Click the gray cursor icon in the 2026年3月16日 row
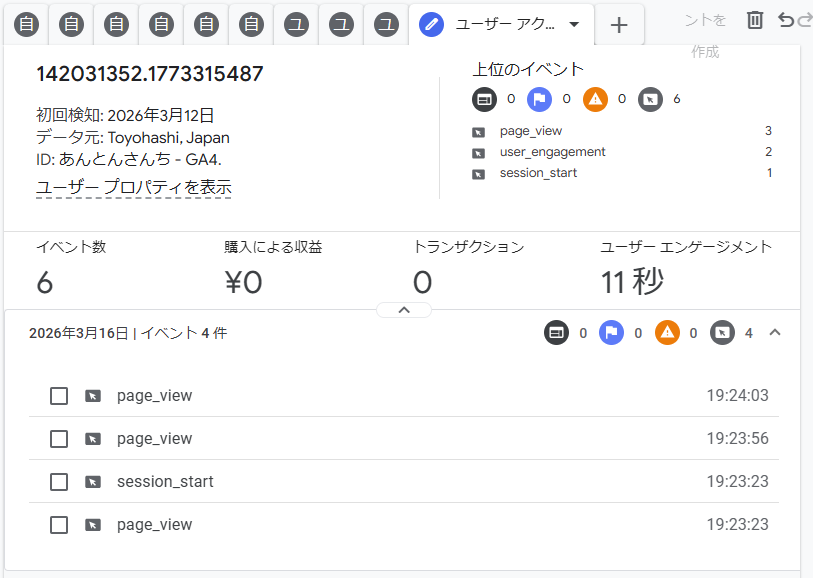813x578 pixels. coord(722,333)
